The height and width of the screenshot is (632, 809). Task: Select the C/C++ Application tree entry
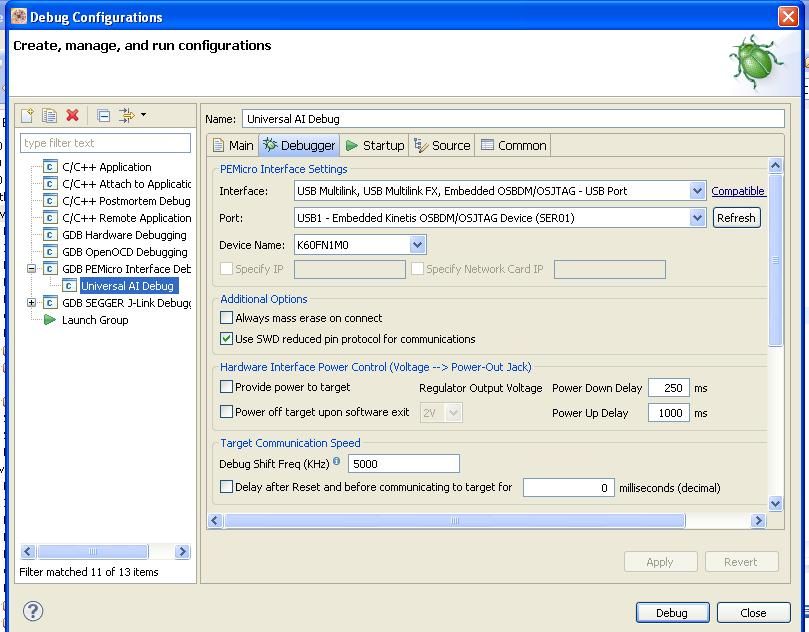107,167
